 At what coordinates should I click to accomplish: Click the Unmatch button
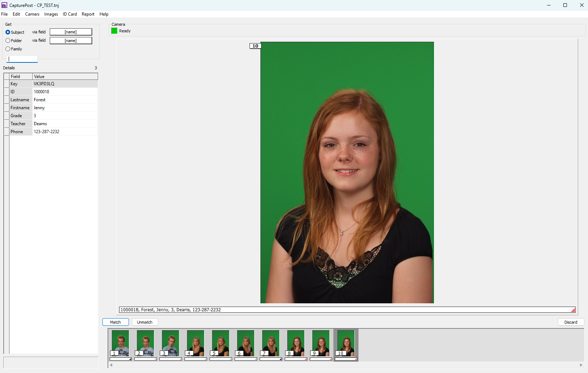(145, 322)
